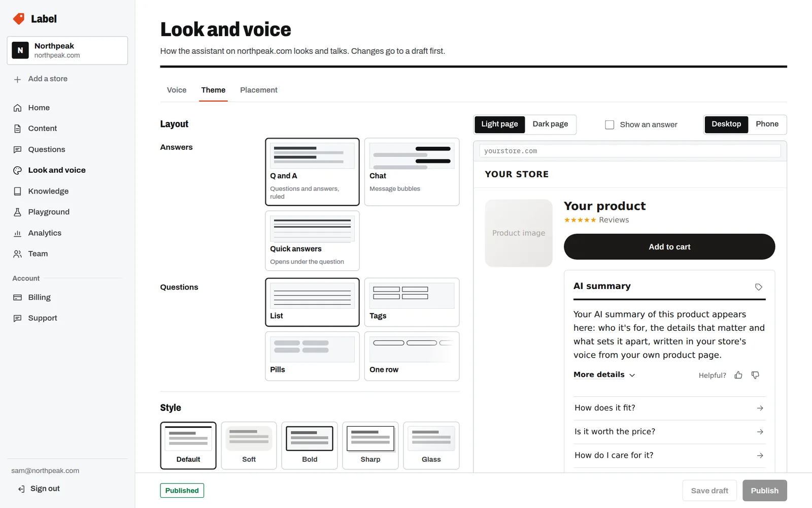
Task: Choose the Chat answers layout
Action: coord(412,172)
